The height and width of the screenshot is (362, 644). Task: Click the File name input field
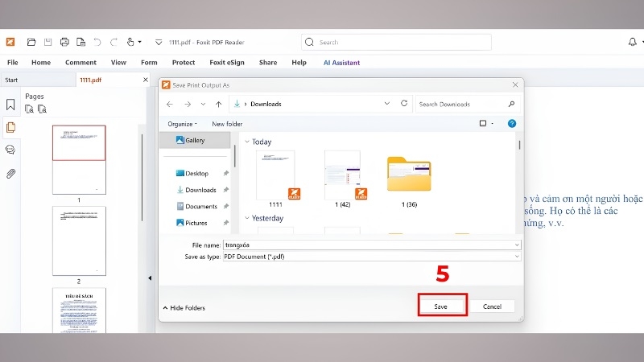pos(372,245)
